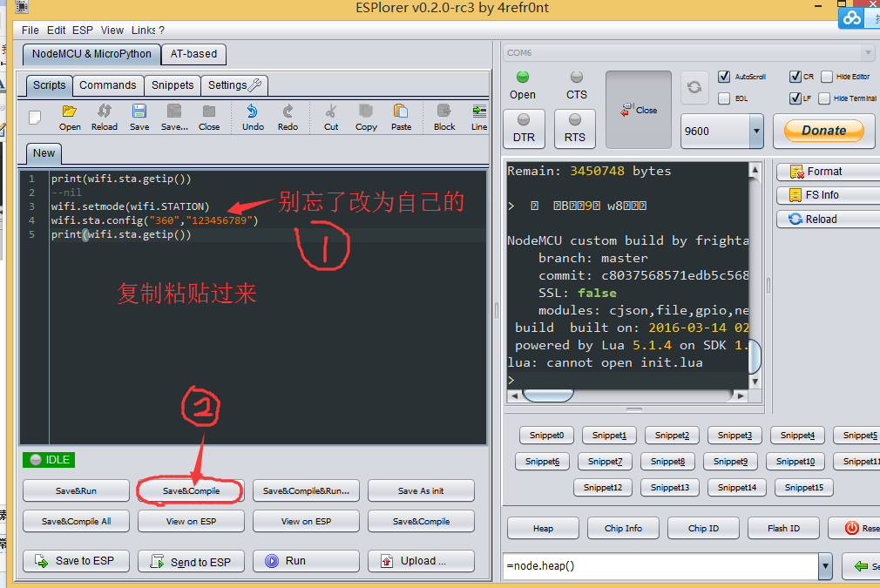Click the Save As init button
This screenshot has width=880, height=588.
tap(421, 491)
